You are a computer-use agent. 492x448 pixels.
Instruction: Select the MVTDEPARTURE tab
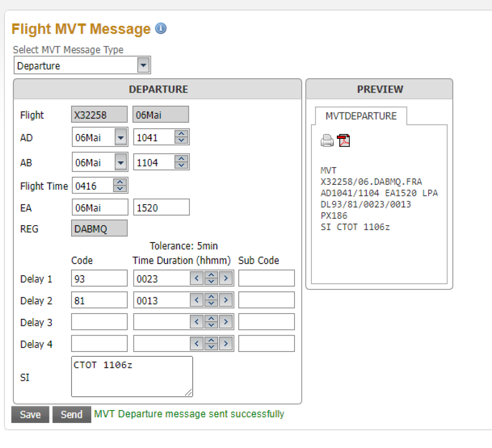coord(361,116)
